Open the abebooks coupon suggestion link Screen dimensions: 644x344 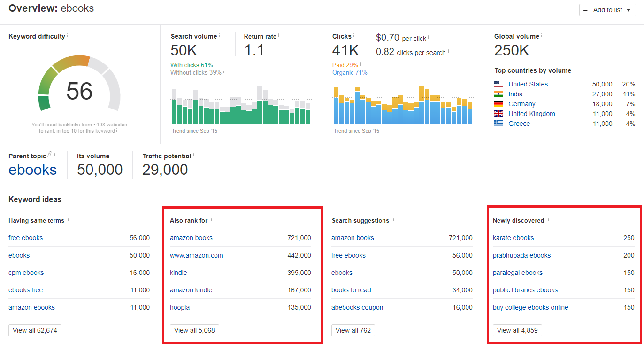coord(357,307)
